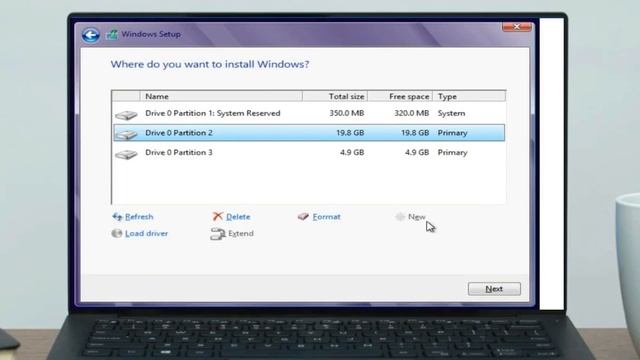Click the New link
Image resolution: width=640 pixels, height=360 pixels.
(x=416, y=217)
